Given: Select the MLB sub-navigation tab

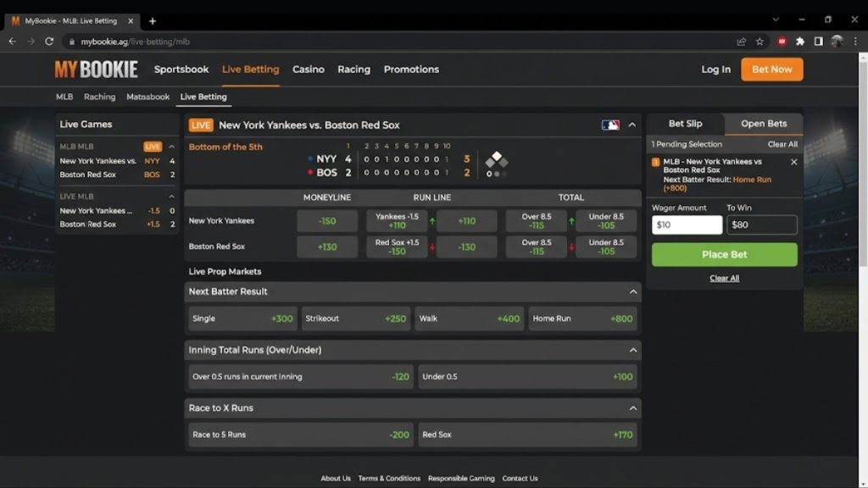Looking at the screenshot, I should coord(64,97).
